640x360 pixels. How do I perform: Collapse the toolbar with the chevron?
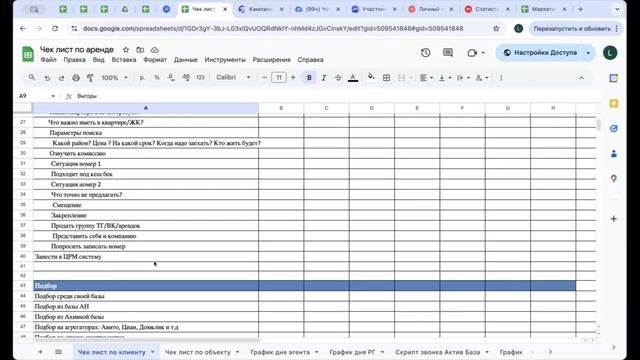581,78
